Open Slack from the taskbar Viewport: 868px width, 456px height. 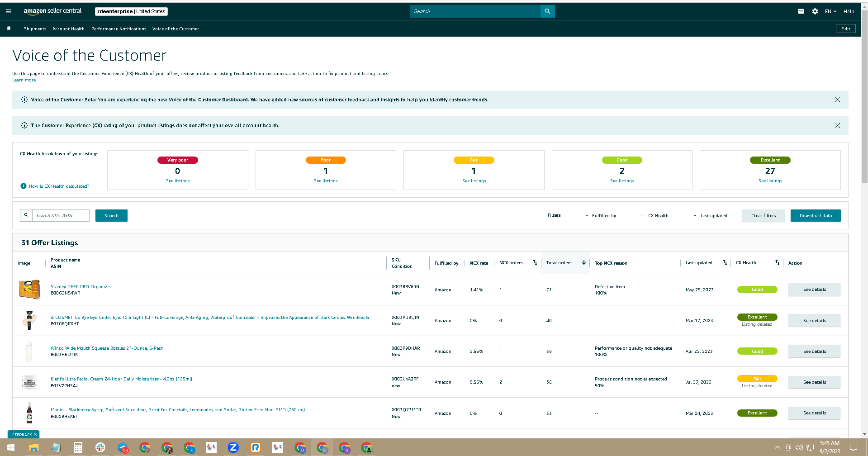point(100,447)
